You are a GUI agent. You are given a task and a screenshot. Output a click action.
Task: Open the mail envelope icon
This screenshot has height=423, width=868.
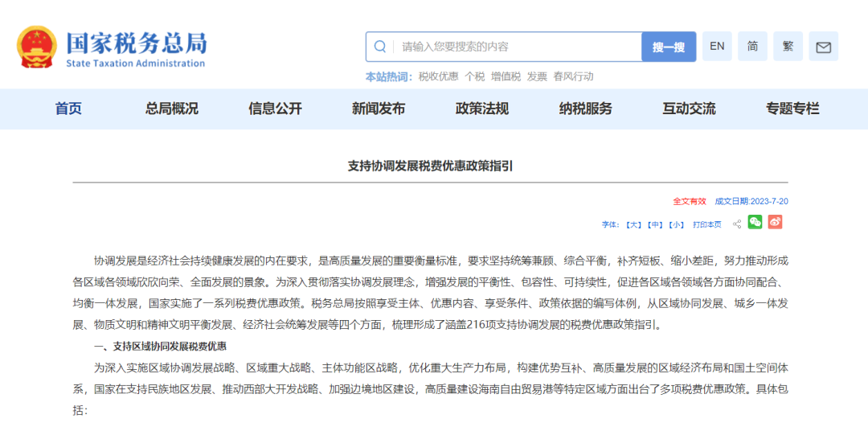point(823,47)
